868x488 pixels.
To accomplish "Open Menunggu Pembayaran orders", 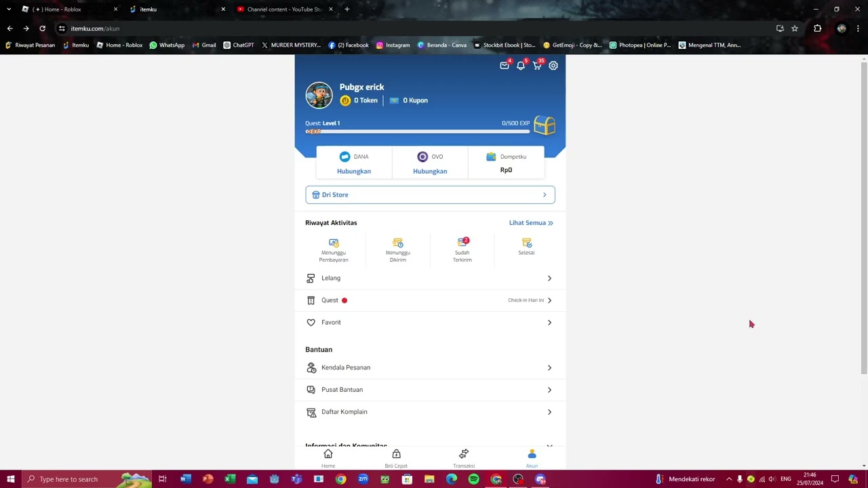I will coord(334,250).
